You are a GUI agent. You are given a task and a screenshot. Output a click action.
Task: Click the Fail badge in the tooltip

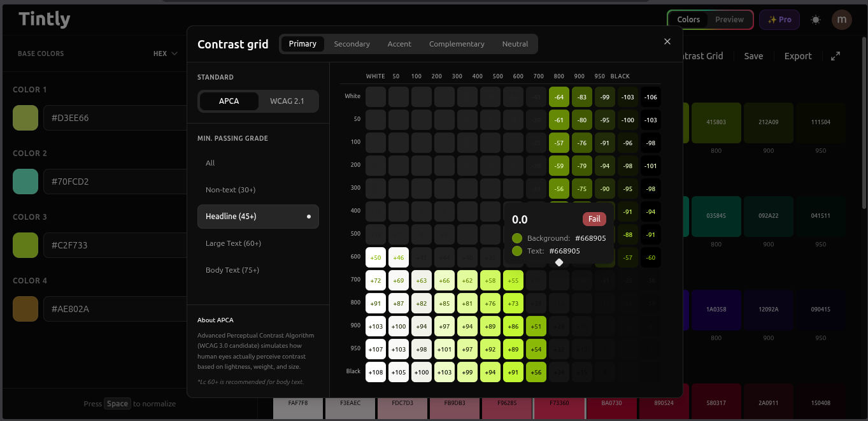pyautogui.click(x=594, y=219)
